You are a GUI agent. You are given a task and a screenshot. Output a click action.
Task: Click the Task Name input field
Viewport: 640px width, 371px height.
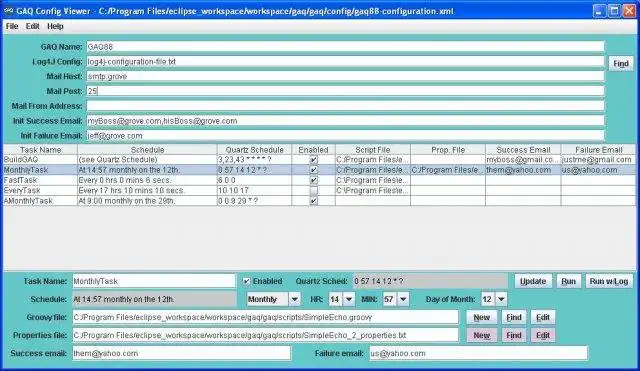point(154,281)
